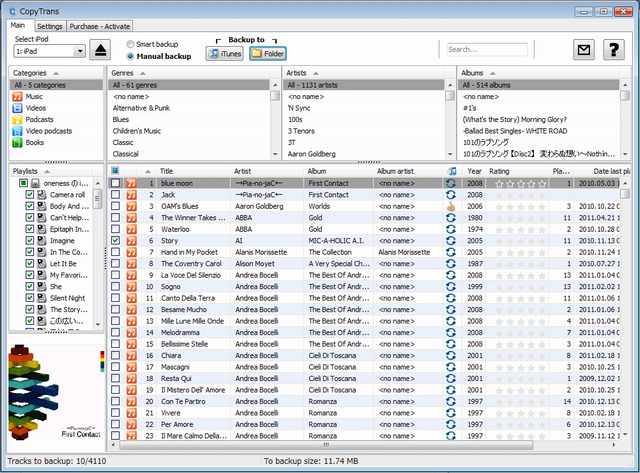Sort tracks by Year column header
This screenshot has width=640, height=473.
tap(474, 171)
